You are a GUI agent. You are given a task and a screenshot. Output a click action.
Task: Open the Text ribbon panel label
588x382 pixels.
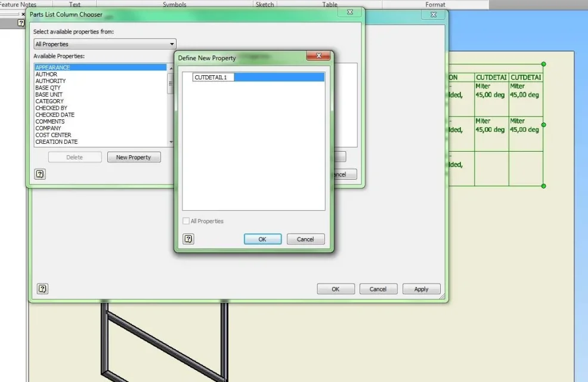click(75, 5)
